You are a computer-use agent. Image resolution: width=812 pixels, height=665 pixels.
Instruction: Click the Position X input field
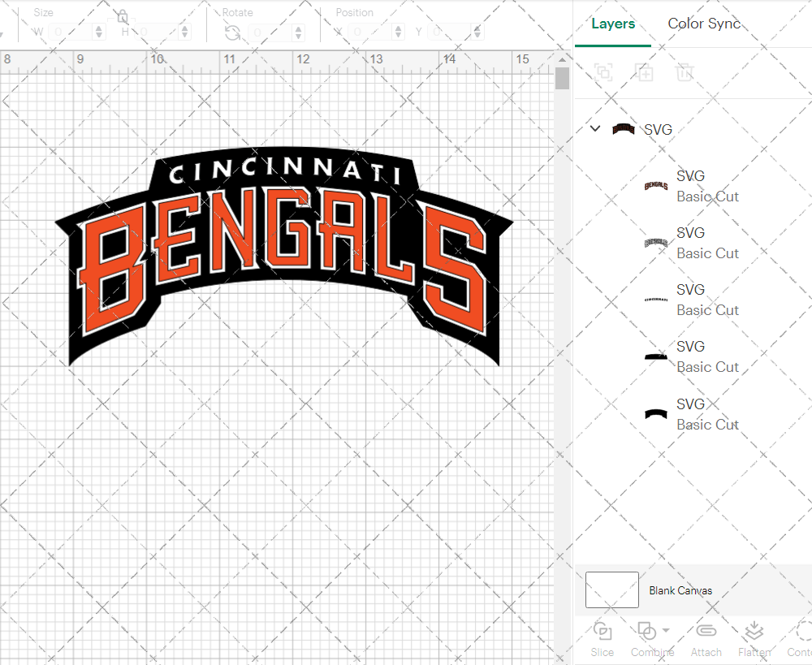(369, 32)
